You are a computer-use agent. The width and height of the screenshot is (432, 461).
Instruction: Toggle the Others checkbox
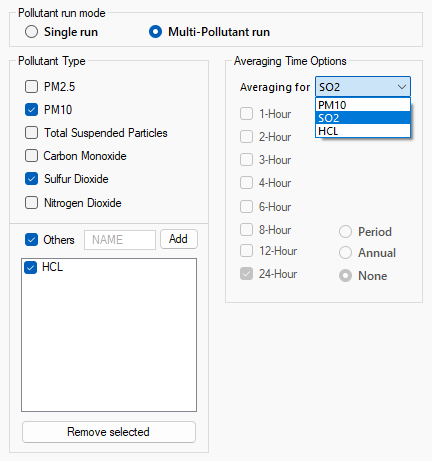point(31,240)
